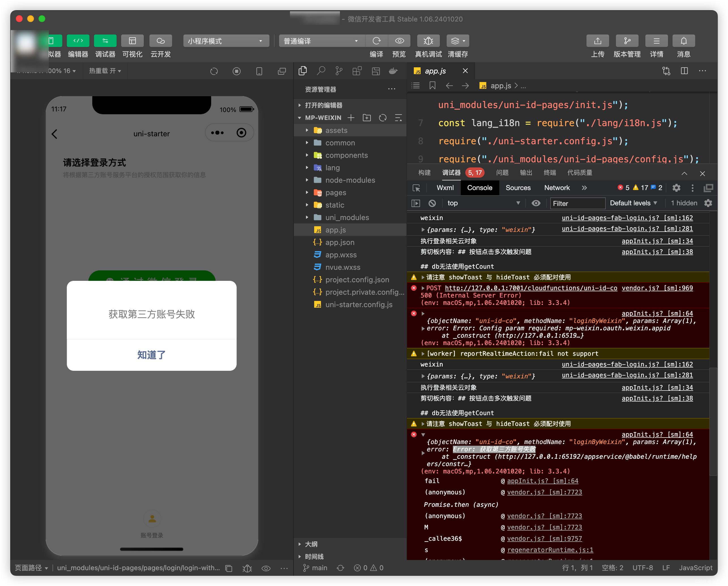Open the search panel in sidebar
This screenshot has width=728, height=586.
pos(321,71)
